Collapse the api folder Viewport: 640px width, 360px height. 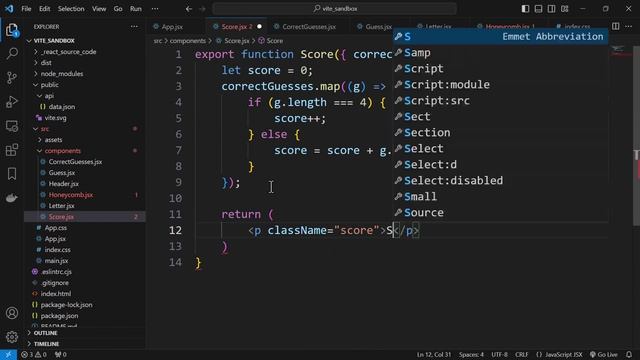coord(49,96)
